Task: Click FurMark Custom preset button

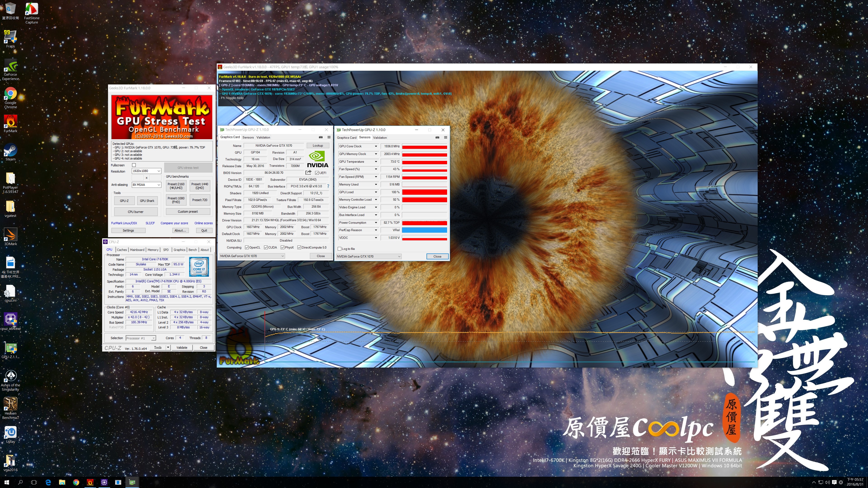Action: (188, 211)
